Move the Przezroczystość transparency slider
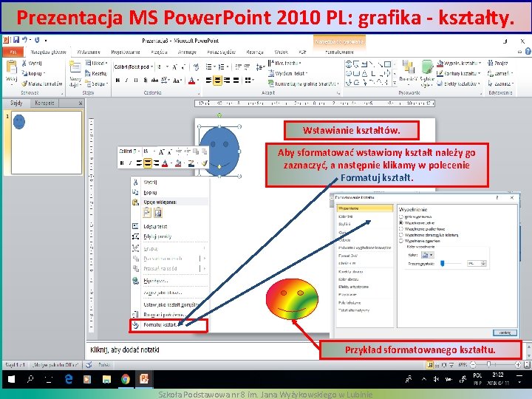Viewport: 532px width, 399px height. (443, 263)
